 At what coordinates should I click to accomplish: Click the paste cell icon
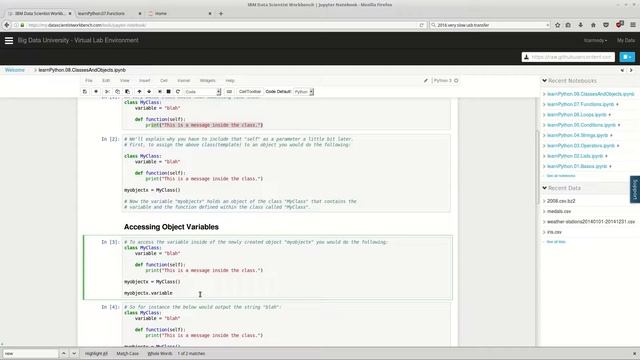127,92
